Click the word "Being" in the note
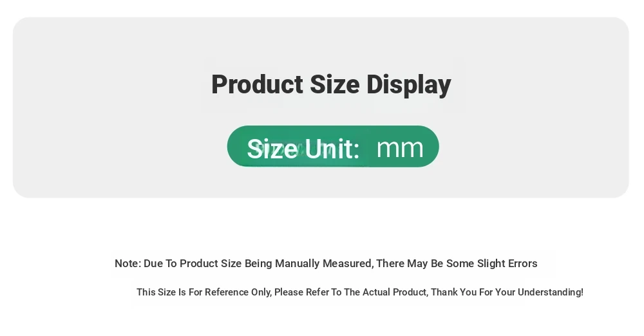Viewport: 644px width, 336px height. click(258, 263)
